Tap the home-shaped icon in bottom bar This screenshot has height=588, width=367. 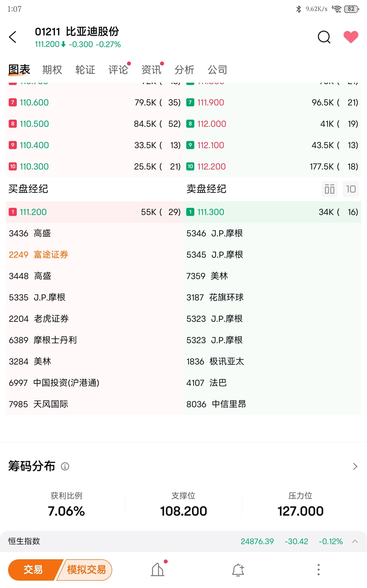[x=158, y=570]
